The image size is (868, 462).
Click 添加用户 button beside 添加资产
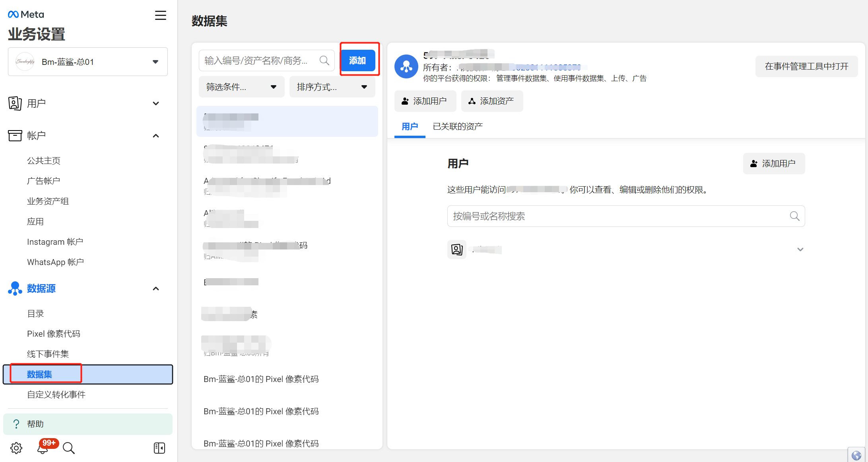(425, 101)
